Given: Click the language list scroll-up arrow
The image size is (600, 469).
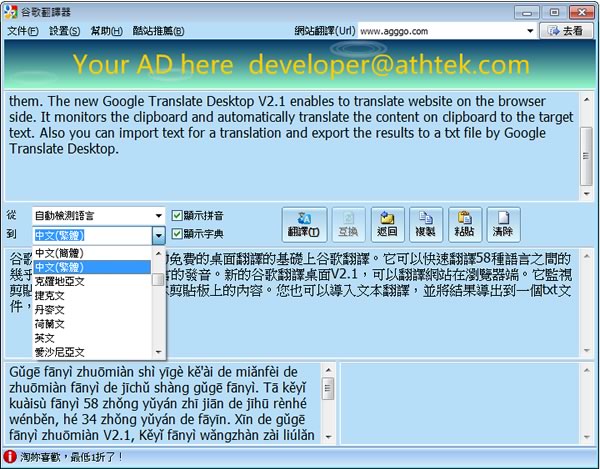Looking at the screenshot, I should tap(158, 253).
